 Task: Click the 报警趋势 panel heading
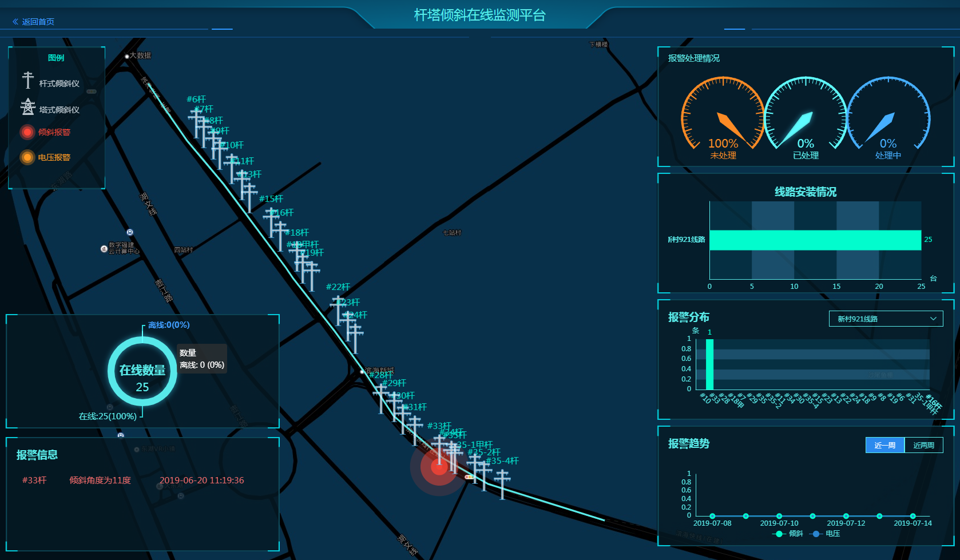689,443
